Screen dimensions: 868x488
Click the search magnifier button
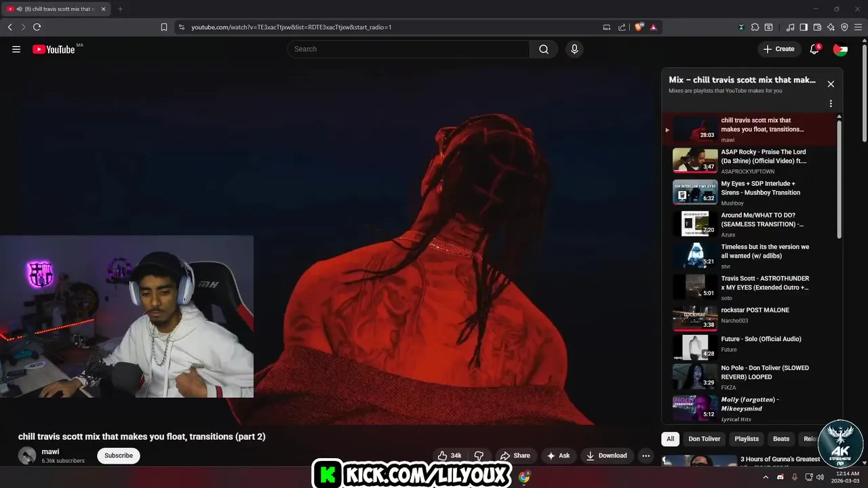pyautogui.click(x=544, y=49)
